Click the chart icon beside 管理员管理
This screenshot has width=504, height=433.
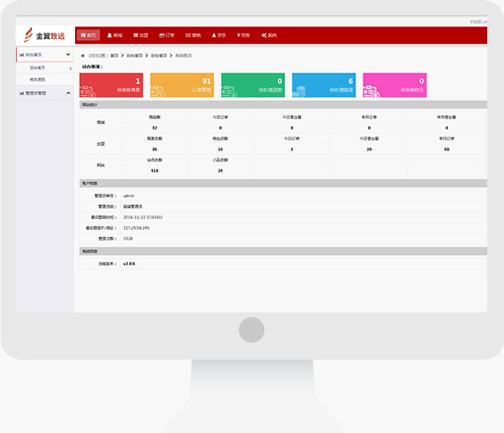click(x=21, y=93)
